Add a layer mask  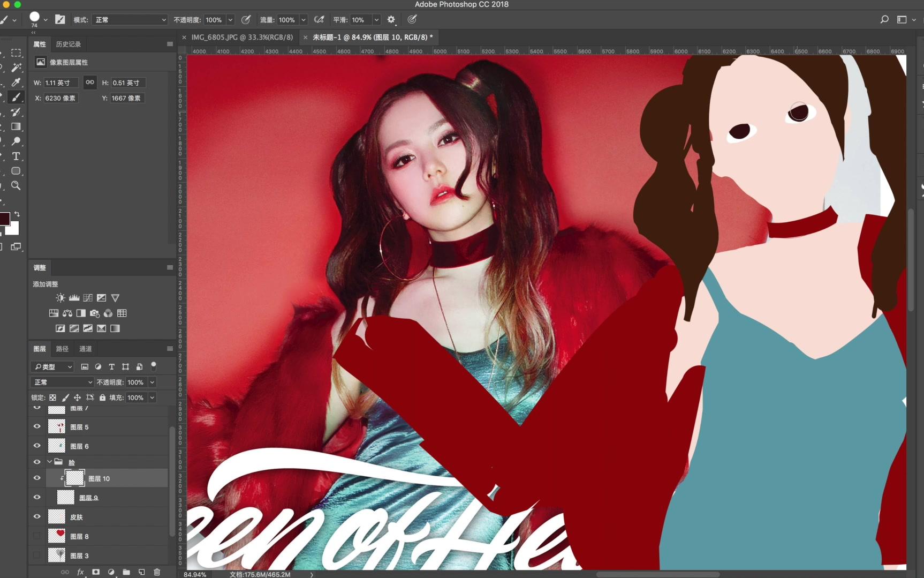pyautogui.click(x=96, y=572)
